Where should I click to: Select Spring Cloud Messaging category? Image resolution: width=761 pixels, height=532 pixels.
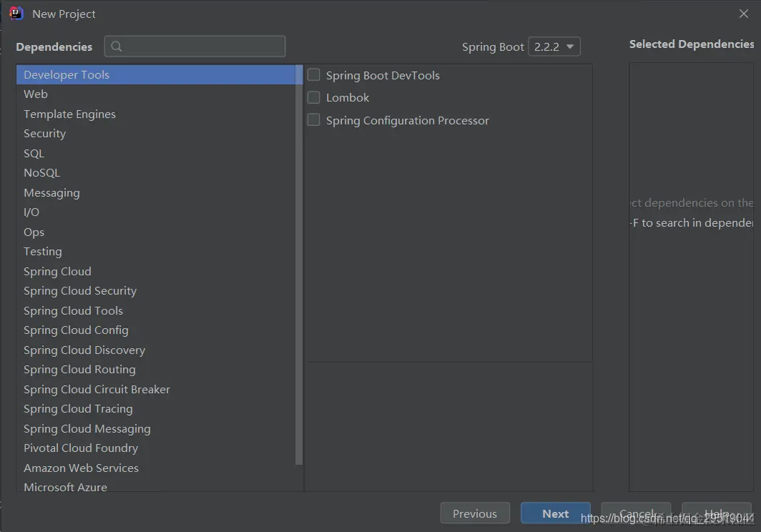click(156, 428)
